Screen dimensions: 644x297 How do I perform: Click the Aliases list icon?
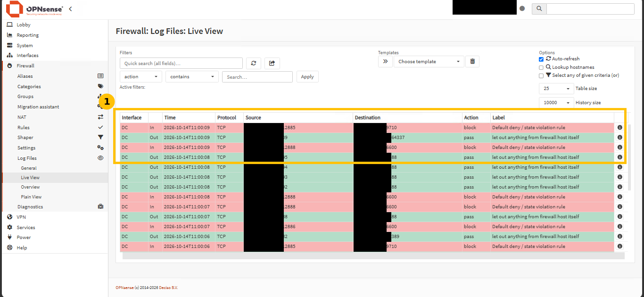pyautogui.click(x=100, y=76)
